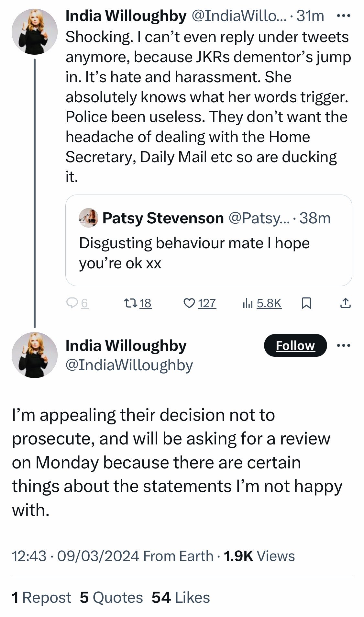
Task: View the 54 Likes list
Action: (x=181, y=598)
